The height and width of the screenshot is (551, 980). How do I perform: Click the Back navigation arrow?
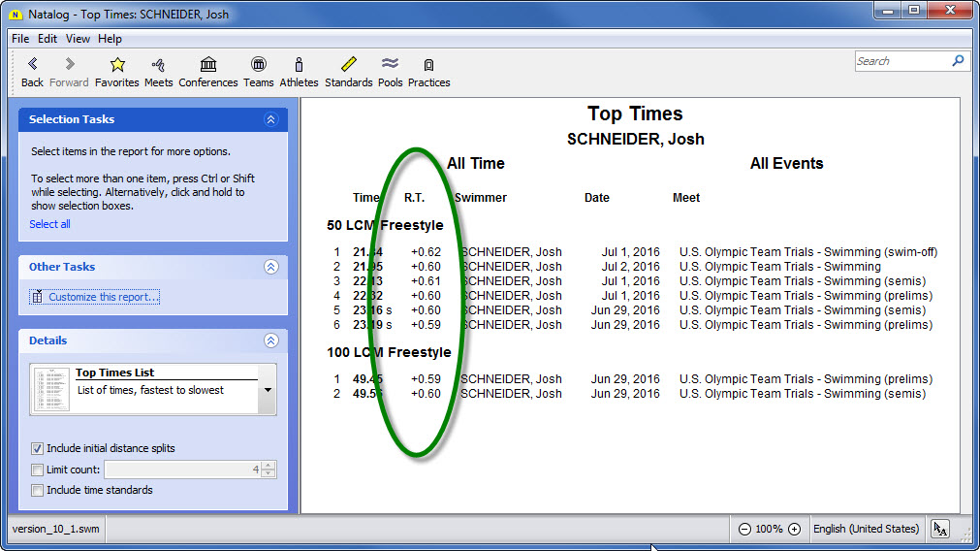click(x=32, y=65)
